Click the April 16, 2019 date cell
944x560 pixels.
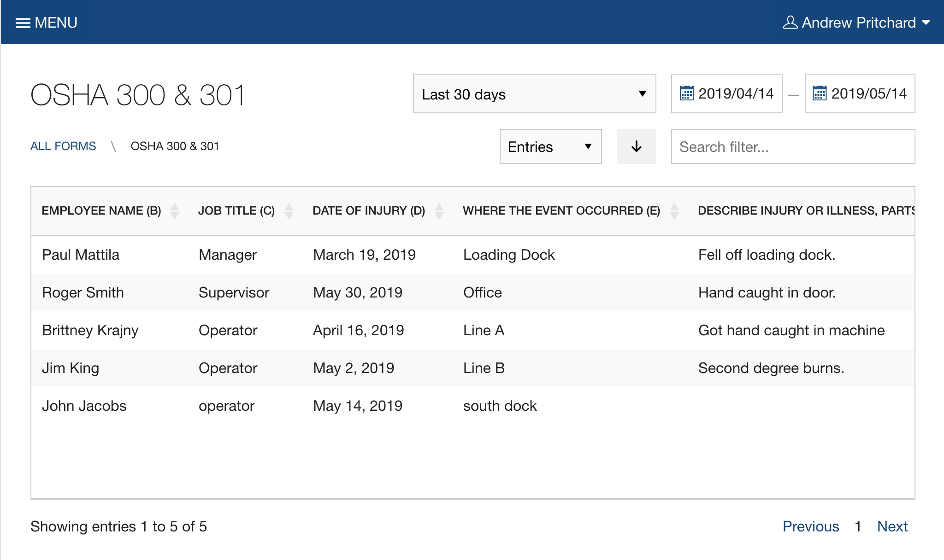pos(359,330)
